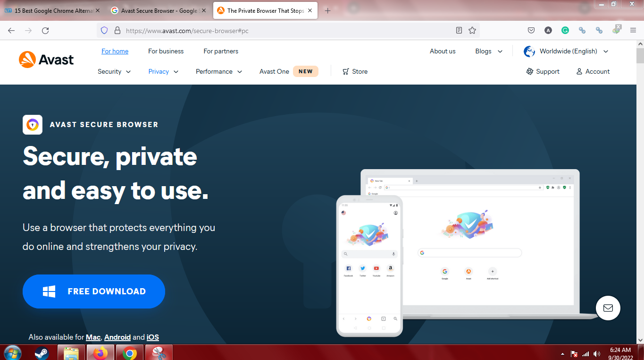644x360 pixels.
Task: Go back to the previous page
Action: click(11, 30)
